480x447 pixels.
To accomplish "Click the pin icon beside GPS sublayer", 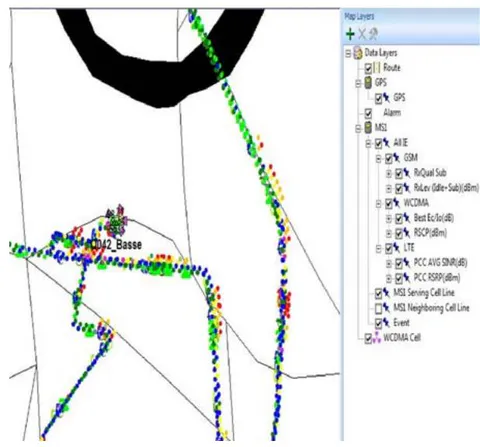I will 387,98.
